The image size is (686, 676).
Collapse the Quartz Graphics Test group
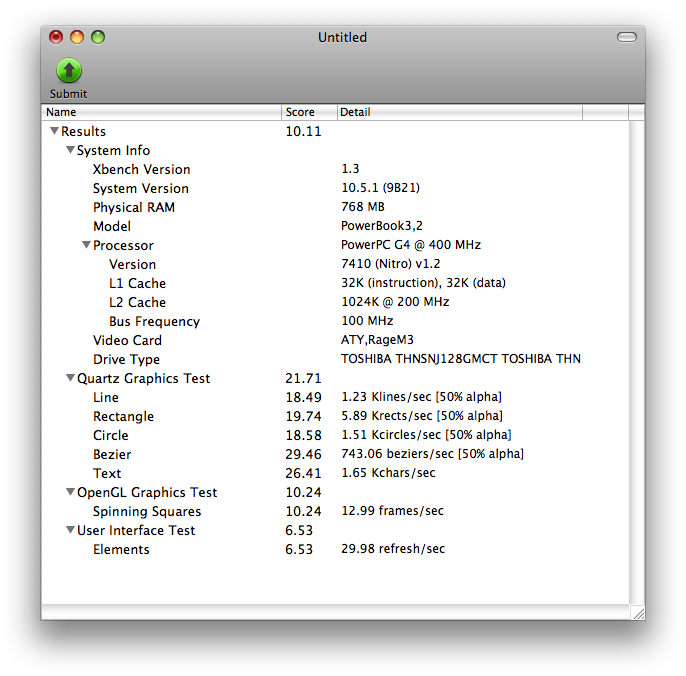[x=70, y=378]
